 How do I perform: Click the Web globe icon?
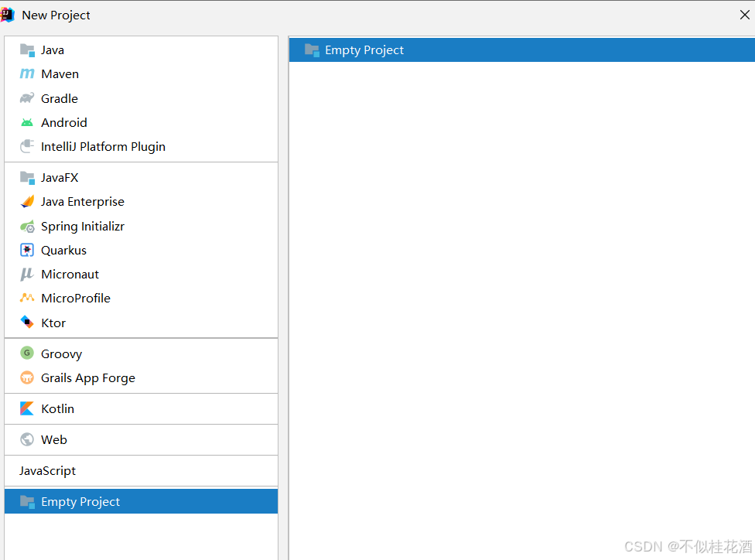pyautogui.click(x=27, y=439)
